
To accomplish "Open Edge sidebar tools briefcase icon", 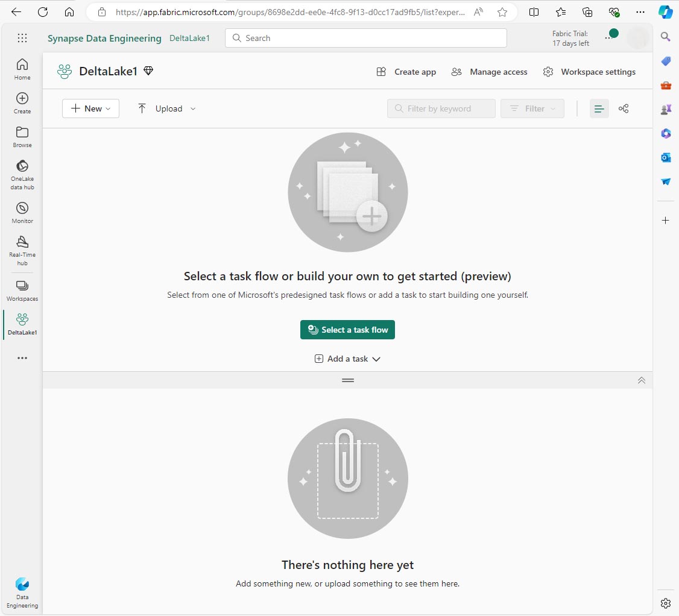I will (666, 85).
